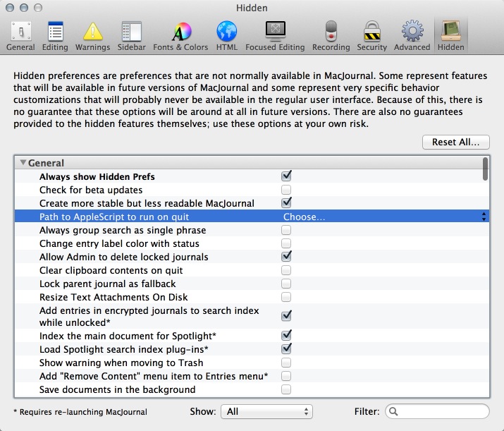Select the Always show Hidden Prefs label

(x=97, y=176)
